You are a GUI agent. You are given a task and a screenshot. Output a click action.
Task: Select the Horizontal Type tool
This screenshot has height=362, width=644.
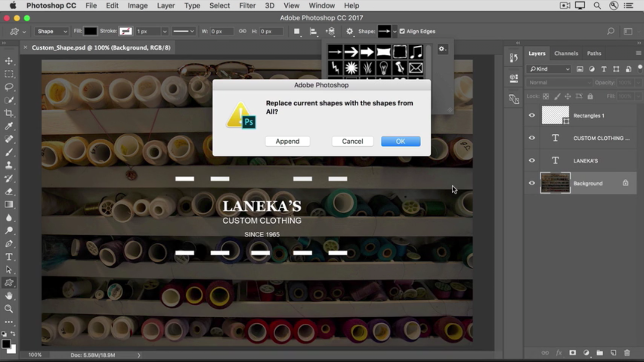[9, 257]
